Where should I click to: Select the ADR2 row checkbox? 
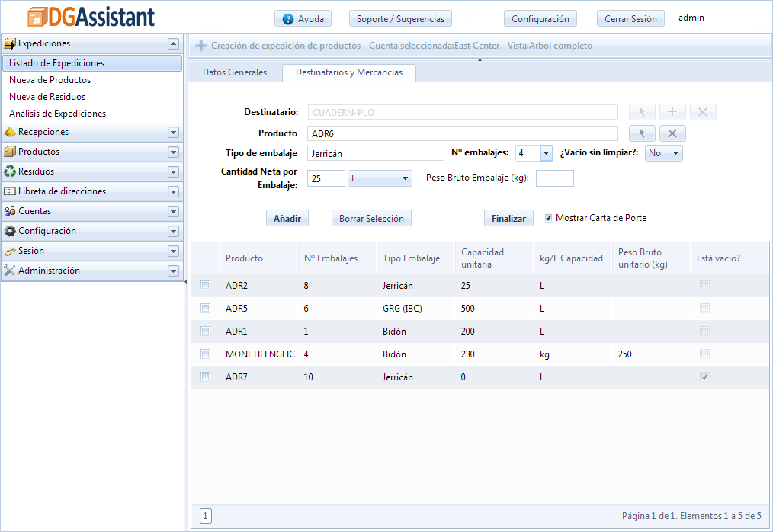[x=206, y=286]
